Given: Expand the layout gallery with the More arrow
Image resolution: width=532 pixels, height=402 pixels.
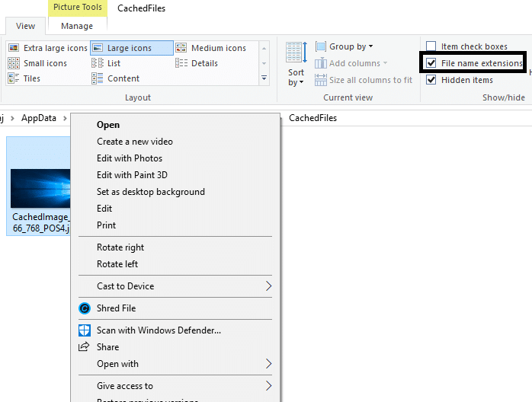Looking at the screenshot, I should pos(264,78).
